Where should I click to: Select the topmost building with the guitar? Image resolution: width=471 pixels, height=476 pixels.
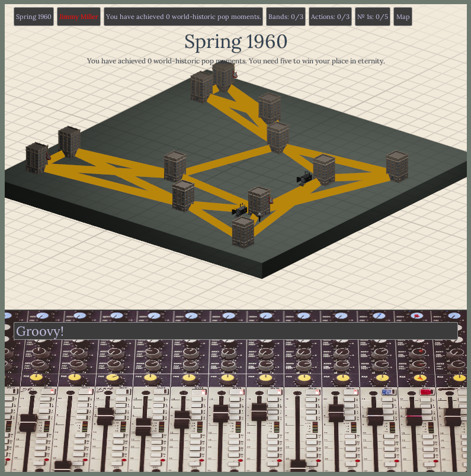(x=223, y=76)
